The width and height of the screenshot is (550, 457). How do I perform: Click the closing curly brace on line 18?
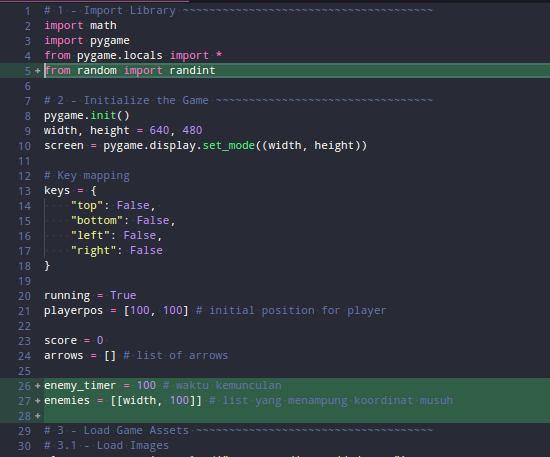(47, 266)
